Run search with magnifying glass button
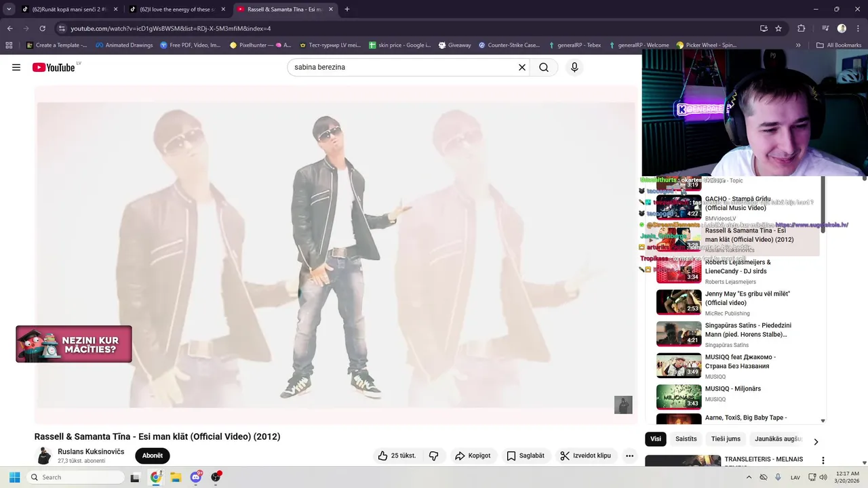 [x=544, y=67]
